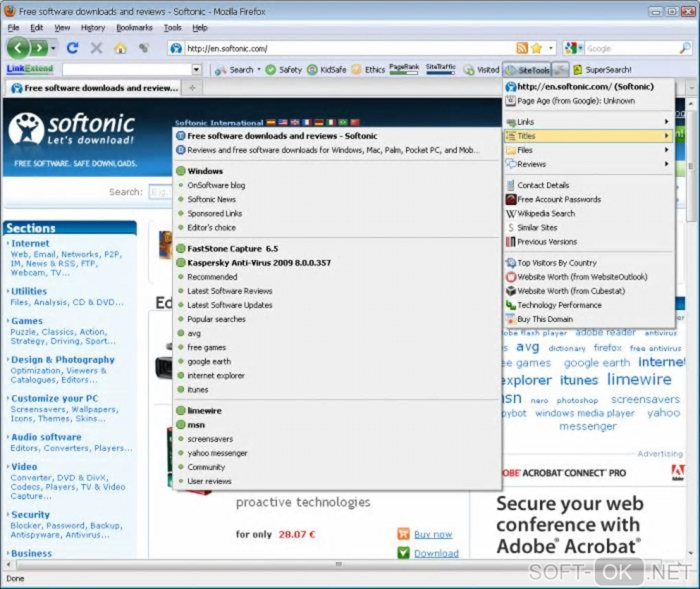Choose Buy This Domain
Viewport: 700px width, 589px height.
coord(588,319)
